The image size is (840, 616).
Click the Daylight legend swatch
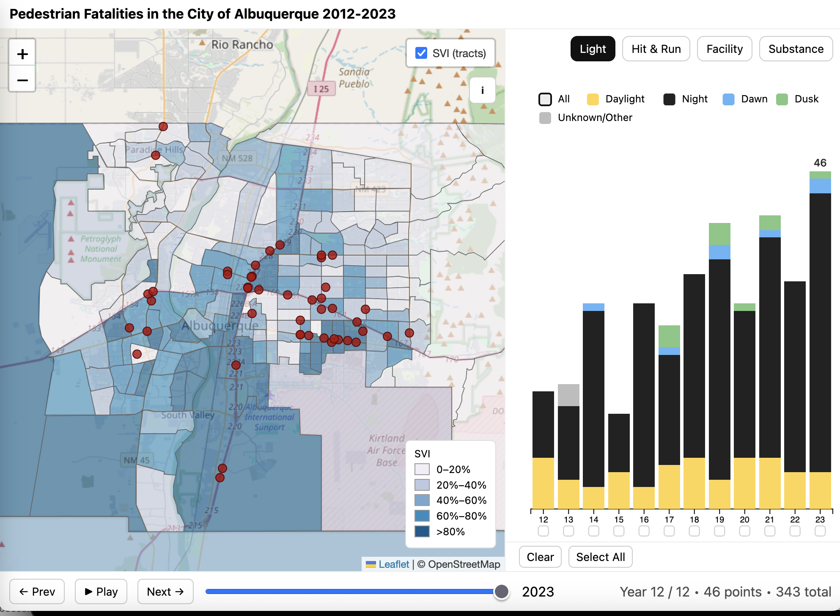pos(593,99)
